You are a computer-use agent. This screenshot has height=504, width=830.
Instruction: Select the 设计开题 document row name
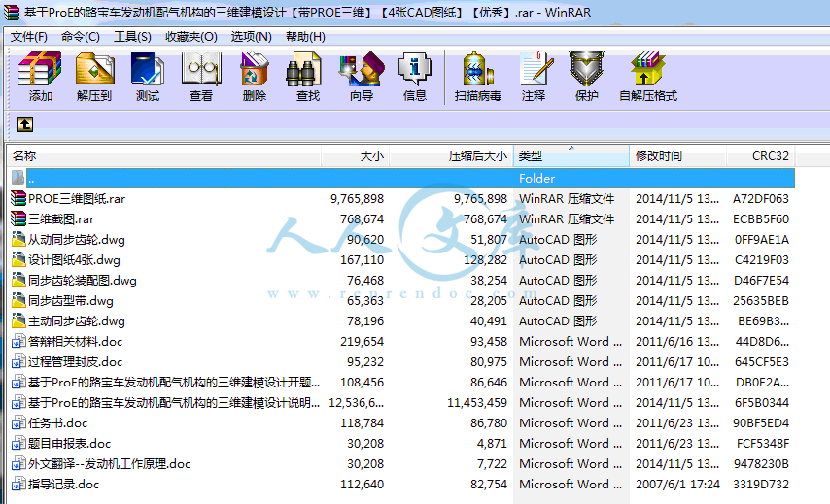tap(174, 383)
